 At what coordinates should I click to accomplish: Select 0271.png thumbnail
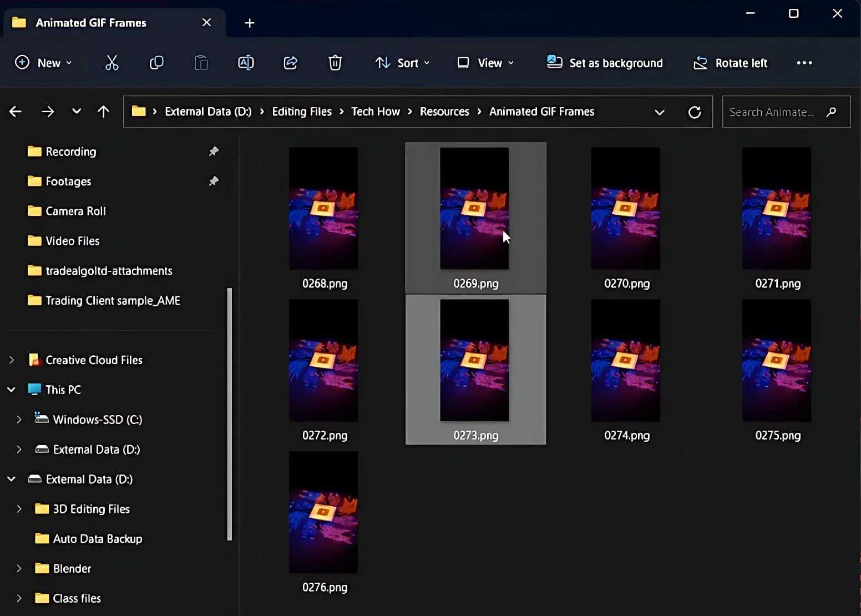[777, 208]
